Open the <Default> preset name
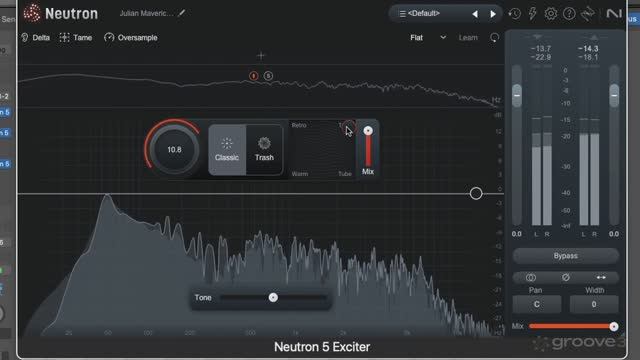The height and width of the screenshot is (360, 640). pyautogui.click(x=424, y=13)
